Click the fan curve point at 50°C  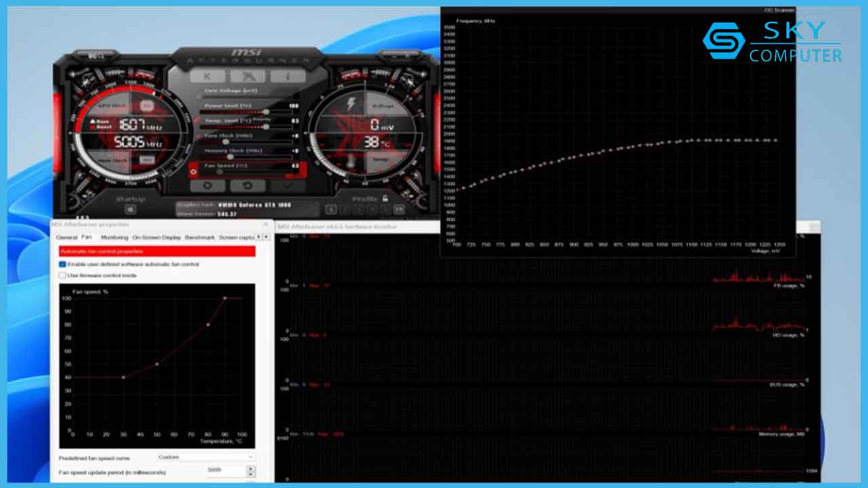(x=157, y=364)
